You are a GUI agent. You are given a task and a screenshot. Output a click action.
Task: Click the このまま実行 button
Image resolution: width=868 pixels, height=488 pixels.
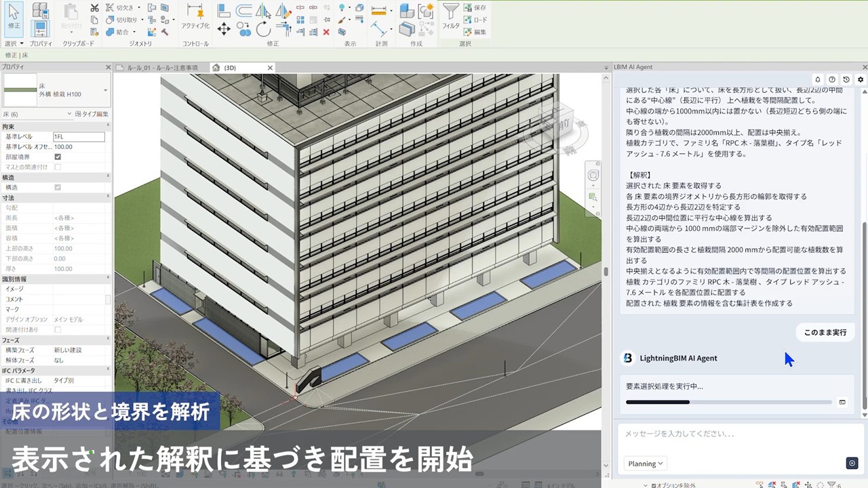click(x=825, y=332)
